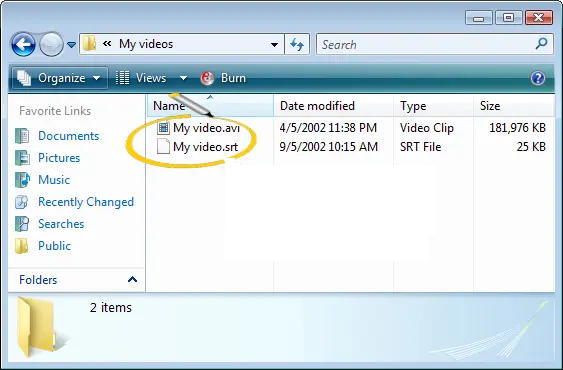The image size is (563, 370).
Task: Open the recent pages dropdown arrow
Action: coord(71,45)
